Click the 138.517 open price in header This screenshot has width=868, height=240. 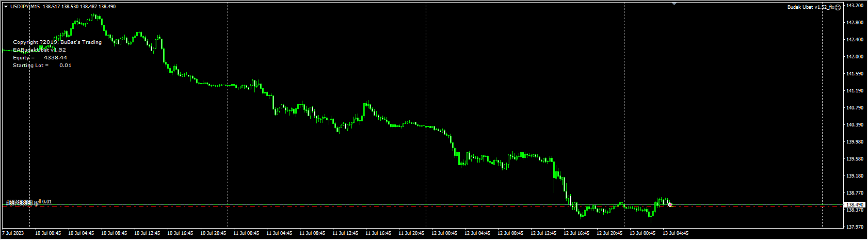[51, 7]
